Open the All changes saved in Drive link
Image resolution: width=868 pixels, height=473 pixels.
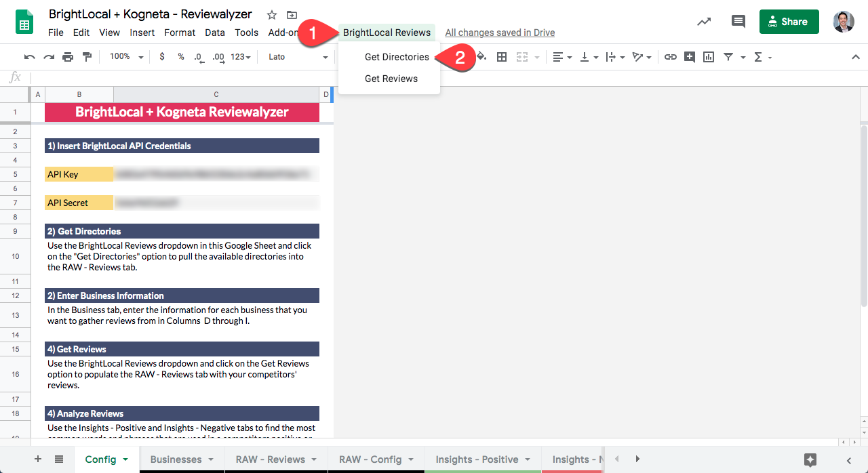499,32
